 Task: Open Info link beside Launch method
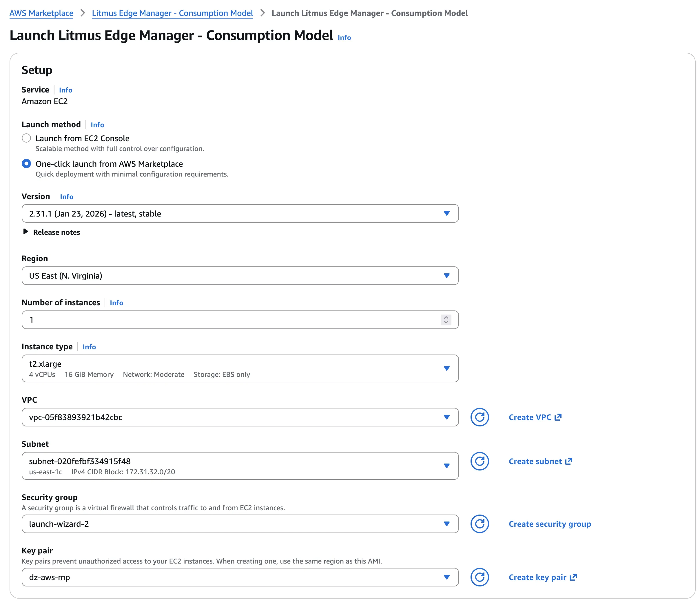[97, 125]
